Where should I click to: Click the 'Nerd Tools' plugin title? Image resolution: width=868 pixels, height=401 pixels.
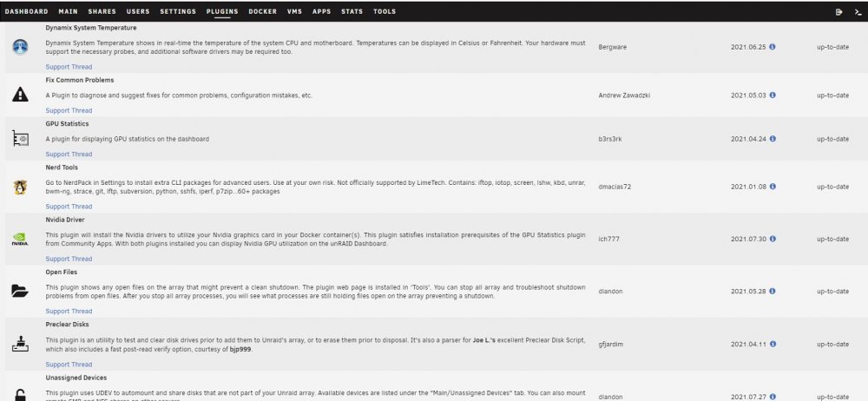click(x=62, y=168)
